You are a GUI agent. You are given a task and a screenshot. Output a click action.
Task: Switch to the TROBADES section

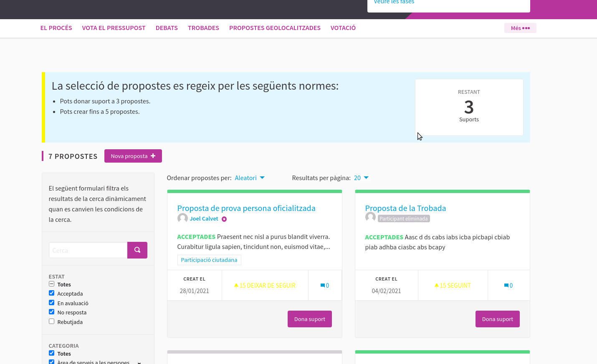pos(203,28)
